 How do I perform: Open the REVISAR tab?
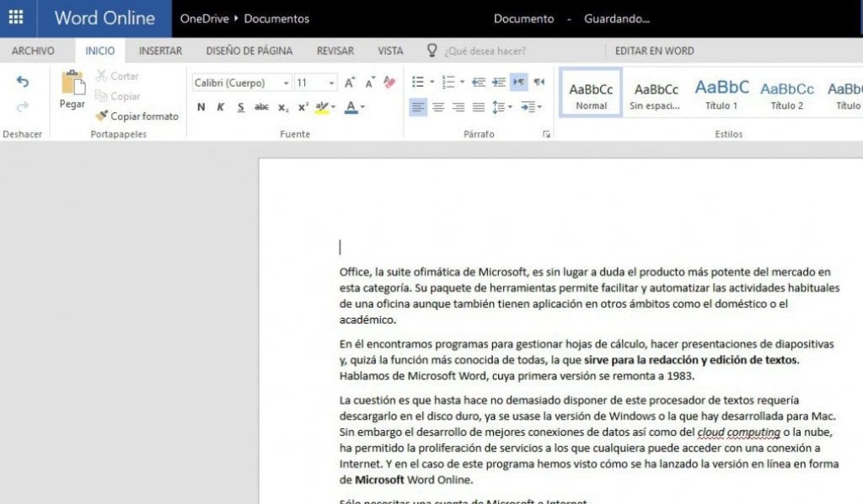(335, 51)
